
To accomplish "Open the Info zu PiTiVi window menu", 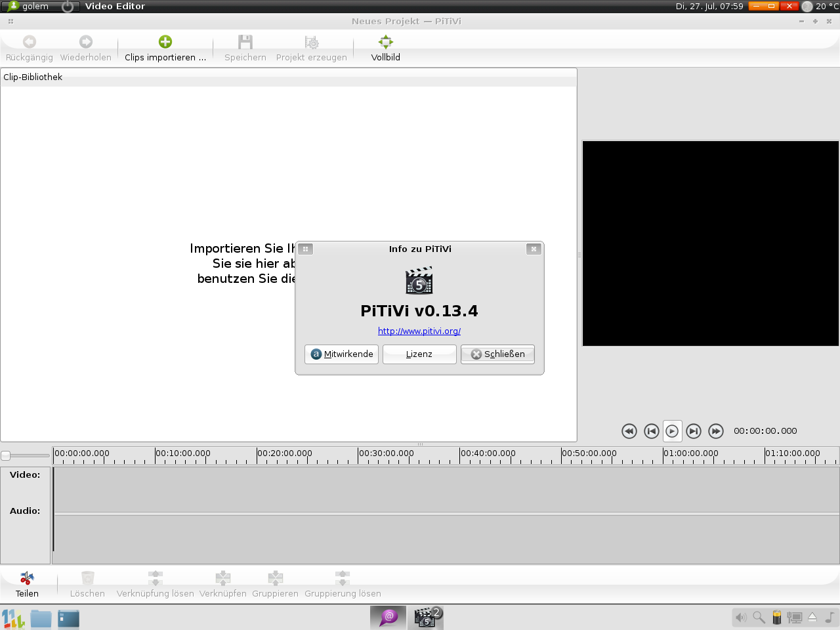I will [305, 249].
